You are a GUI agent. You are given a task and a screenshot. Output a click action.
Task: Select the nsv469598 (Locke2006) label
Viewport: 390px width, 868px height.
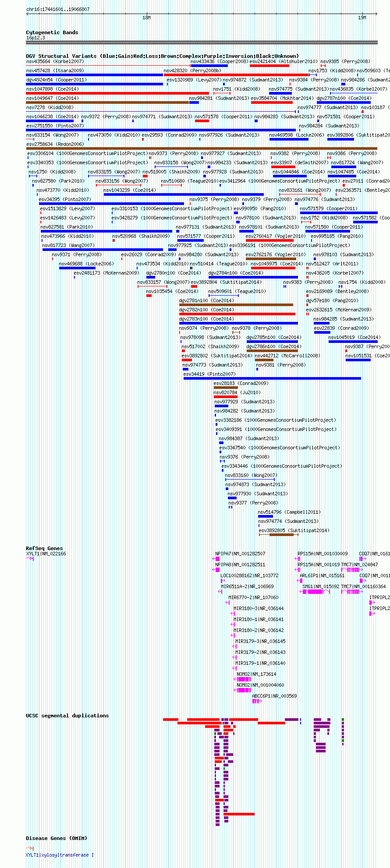(297, 135)
